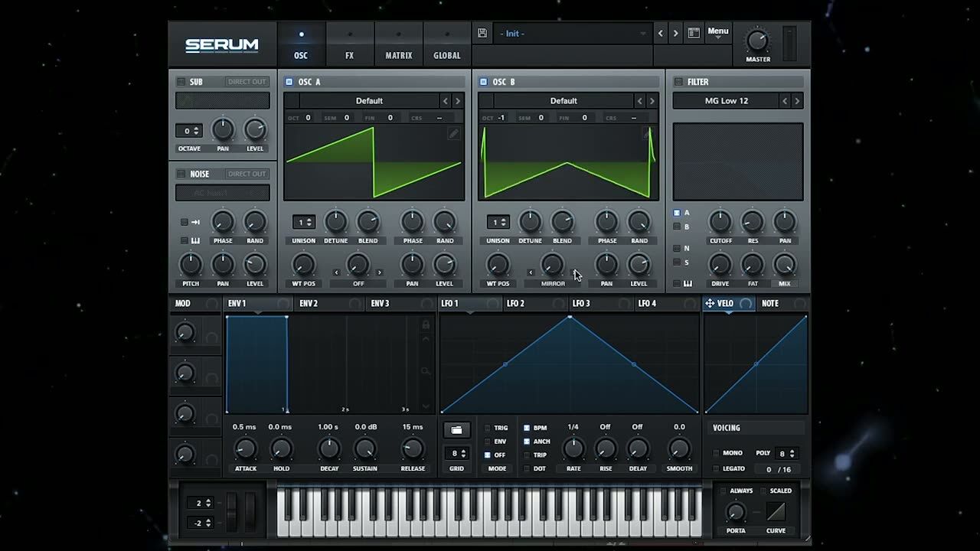This screenshot has width=980, height=551.
Task: Select the ENV 2 tab
Action: point(330,303)
